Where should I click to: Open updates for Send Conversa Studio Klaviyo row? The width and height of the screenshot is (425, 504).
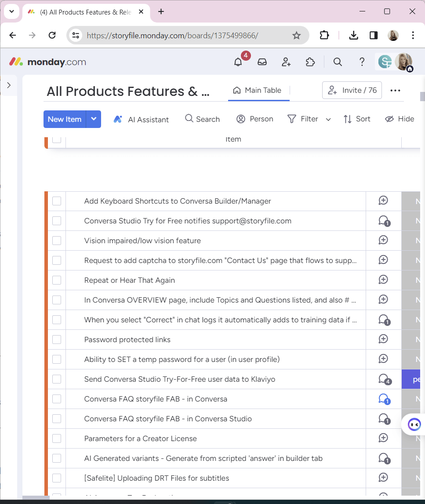385,379
